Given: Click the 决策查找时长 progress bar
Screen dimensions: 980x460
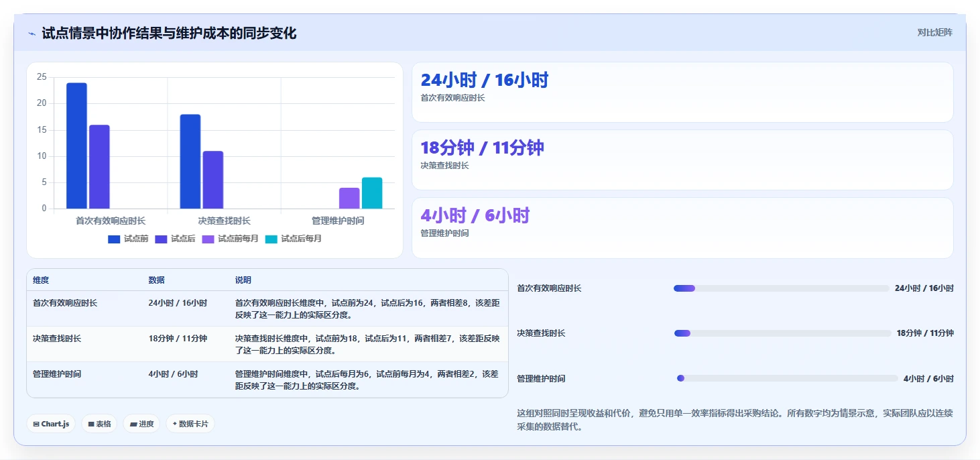Looking at the screenshot, I should [783, 333].
